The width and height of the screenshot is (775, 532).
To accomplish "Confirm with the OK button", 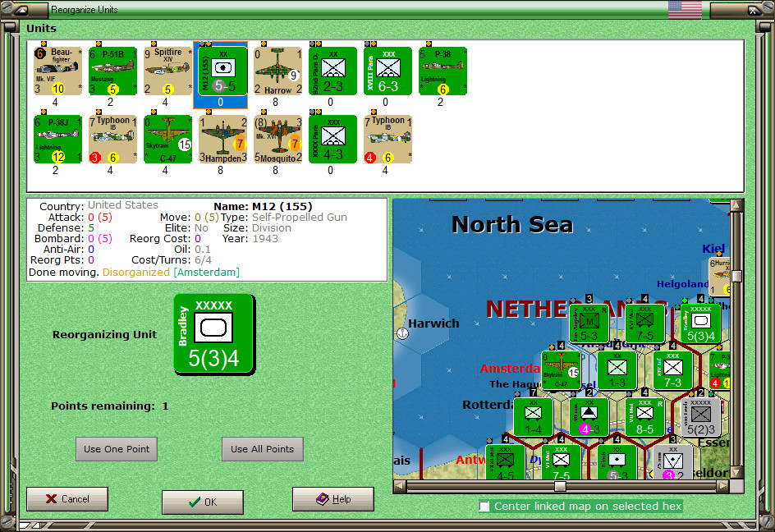I will coord(203,502).
